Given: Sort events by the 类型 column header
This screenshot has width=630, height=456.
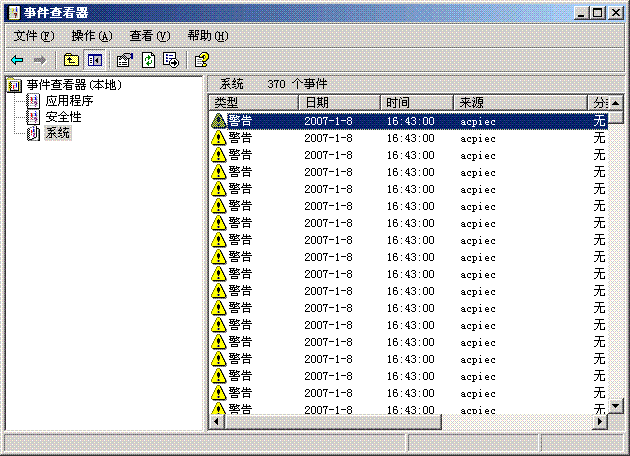Looking at the screenshot, I should click(x=254, y=103).
